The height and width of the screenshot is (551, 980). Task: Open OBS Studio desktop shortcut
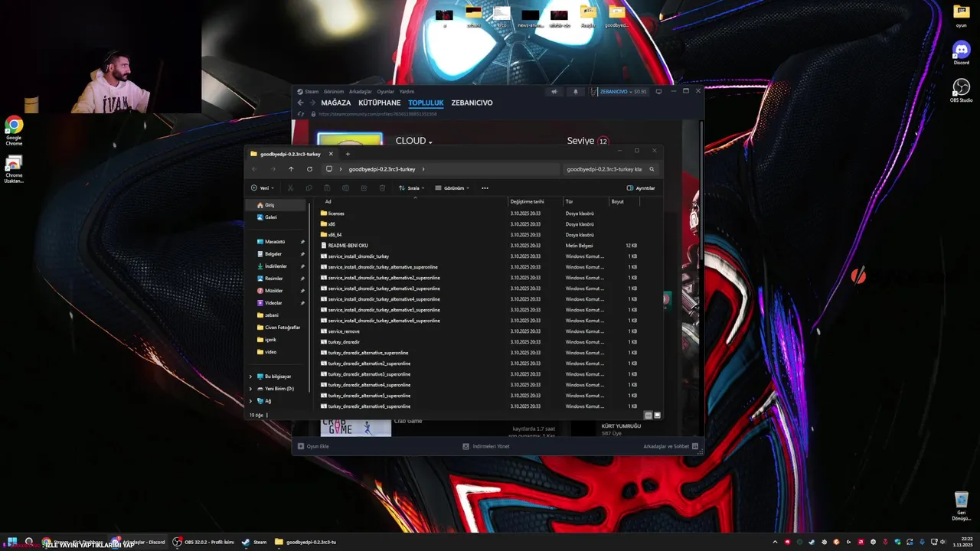(961, 90)
